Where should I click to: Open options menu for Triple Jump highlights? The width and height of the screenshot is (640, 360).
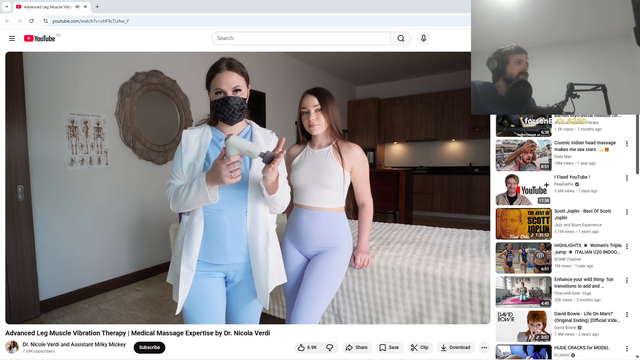[x=627, y=246]
